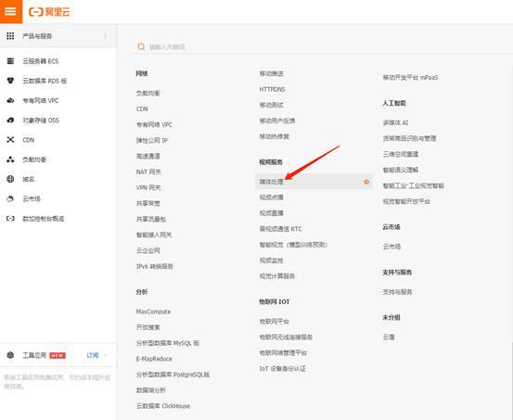The image size is (513, 420).
Task: Open 视觉智能开放平台
Action: tap(406, 201)
